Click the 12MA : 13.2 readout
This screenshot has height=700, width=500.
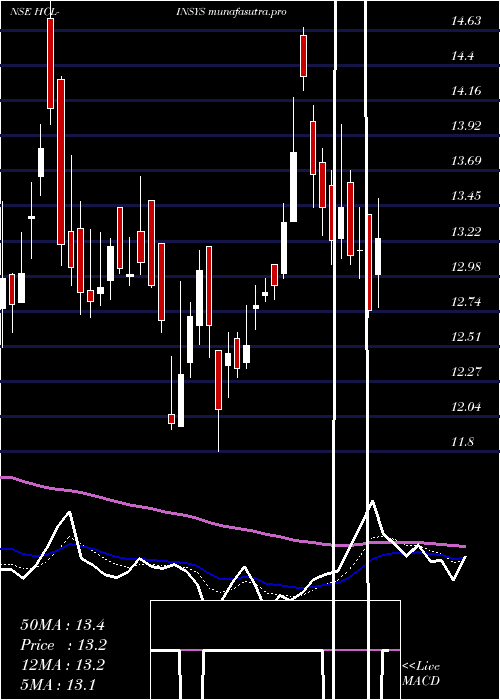point(62,665)
